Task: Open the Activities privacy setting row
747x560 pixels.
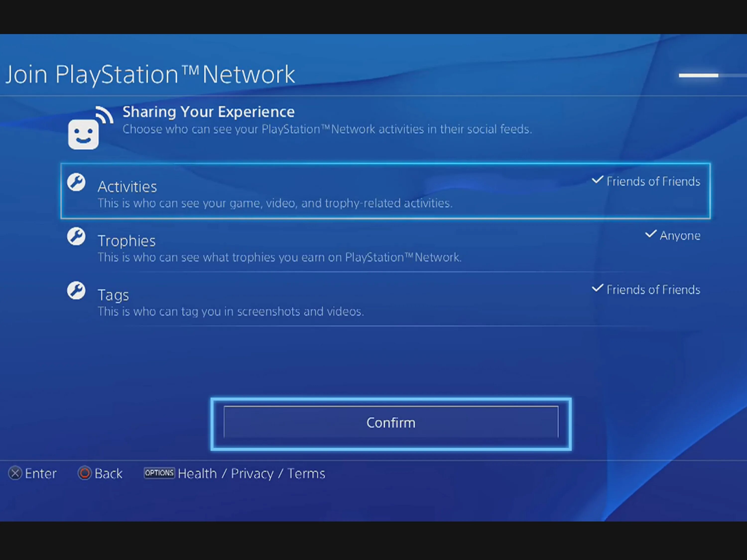Action: [385, 191]
